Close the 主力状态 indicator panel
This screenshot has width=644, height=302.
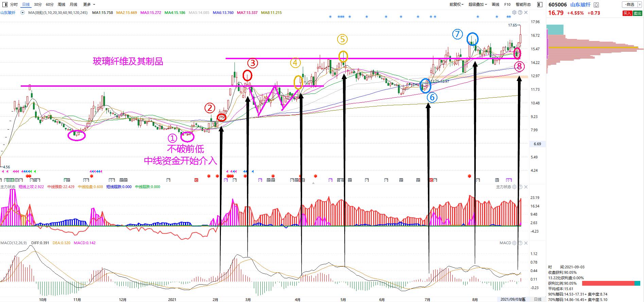tap(526, 187)
